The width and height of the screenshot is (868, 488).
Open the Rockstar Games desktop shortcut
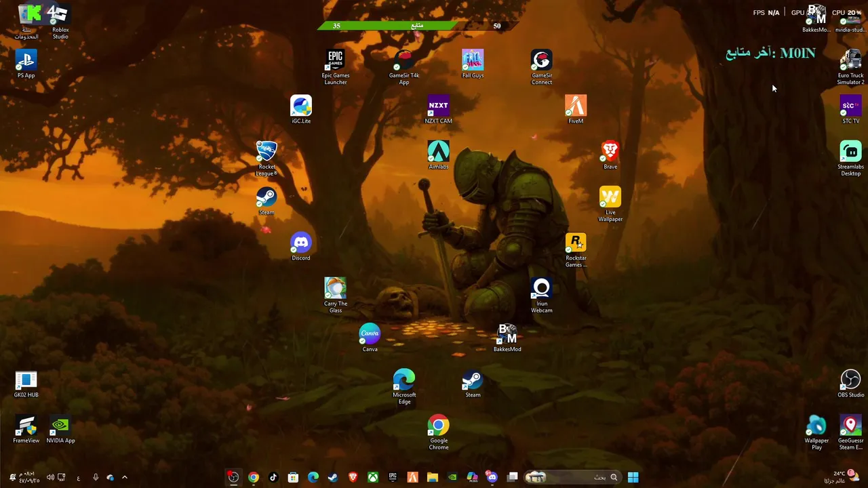[x=576, y=250]
